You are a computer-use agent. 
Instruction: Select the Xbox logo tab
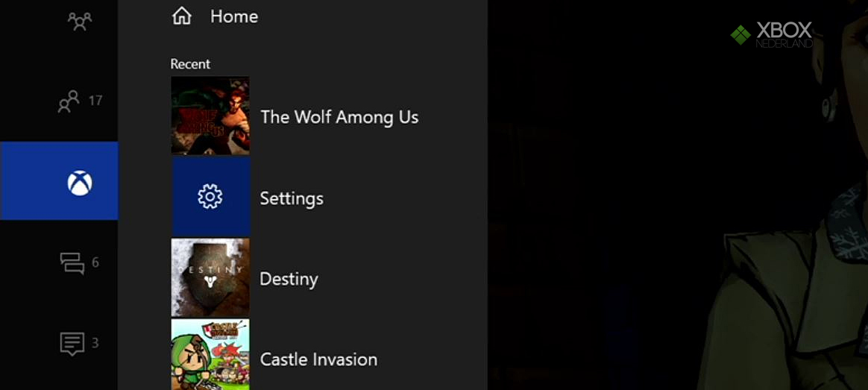click(x=59, y=181)
